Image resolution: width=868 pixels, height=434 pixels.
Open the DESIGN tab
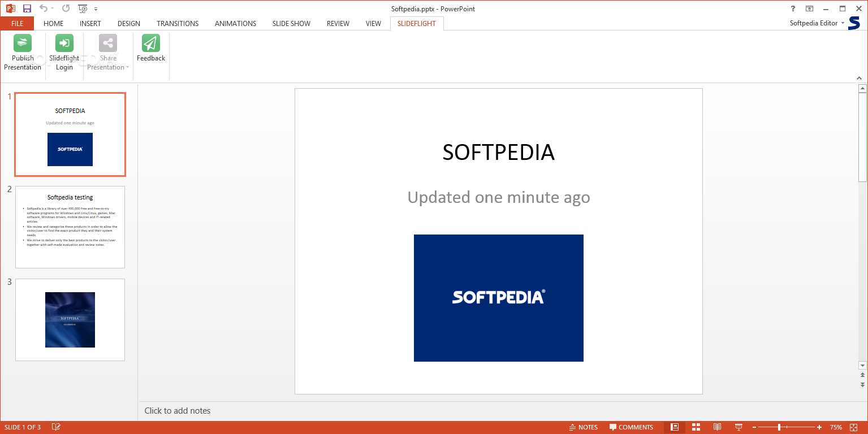[x=129, y=24]
